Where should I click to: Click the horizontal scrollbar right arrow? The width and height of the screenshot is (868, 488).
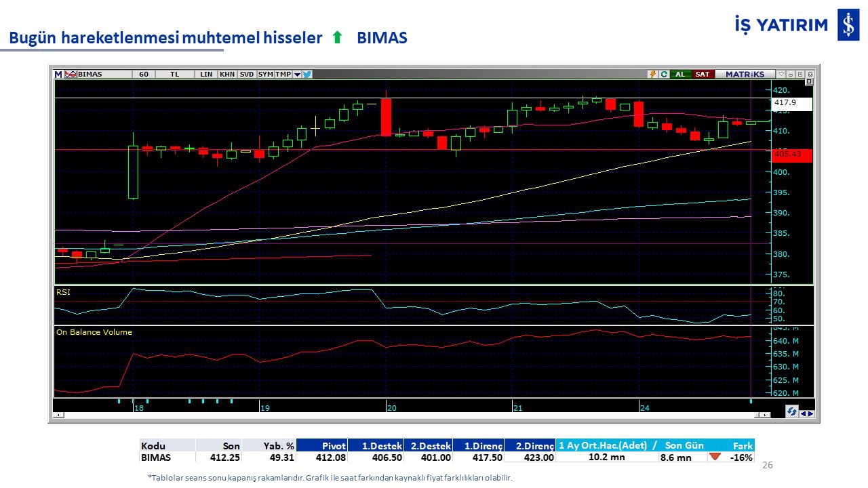click(766, 415)
